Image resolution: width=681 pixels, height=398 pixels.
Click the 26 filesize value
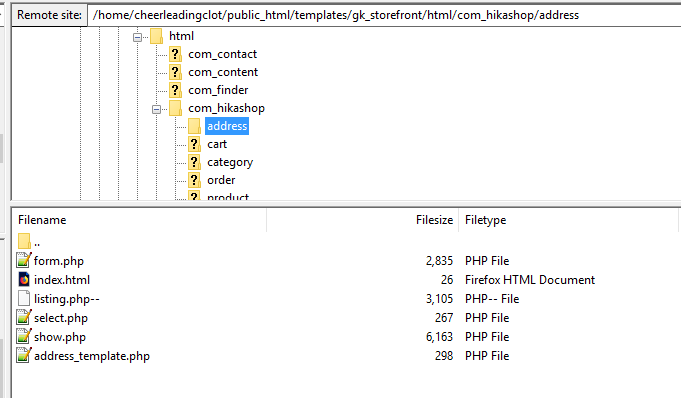coord(447,280)
